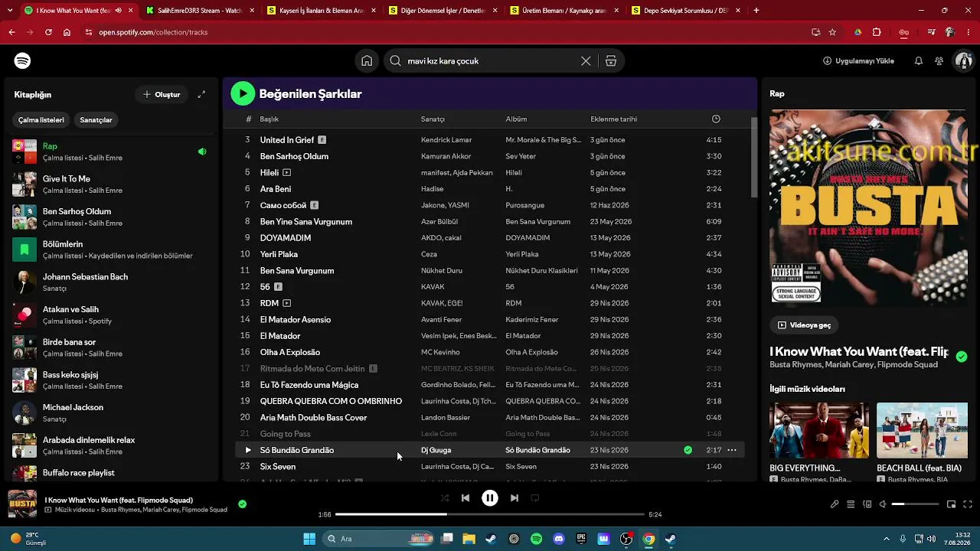Click the track list vertical scrollbar
The width and height of the screenshot is (980, 551).
(x=753, y=158)
